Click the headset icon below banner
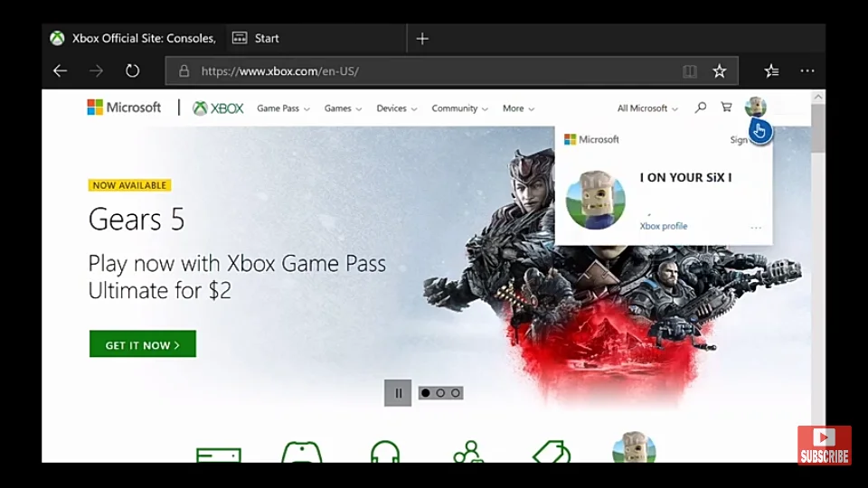The image size is (868, 488). (x=385, y=452)
